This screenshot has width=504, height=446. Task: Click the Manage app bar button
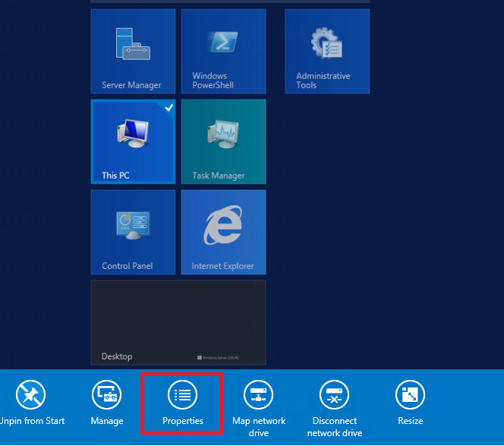click(x=107, y=402)
